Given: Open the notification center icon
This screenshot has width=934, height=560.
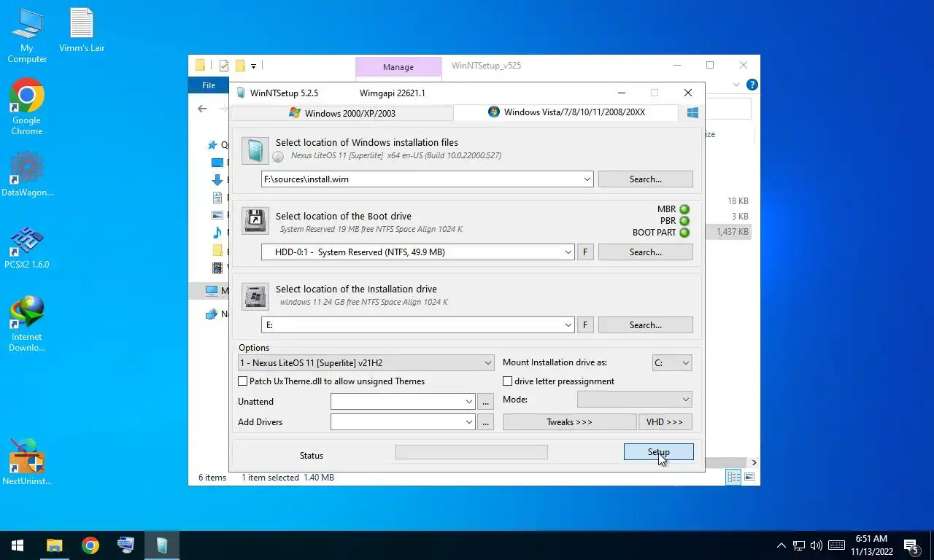Looking at the screenshot, I should click(911, 545).
